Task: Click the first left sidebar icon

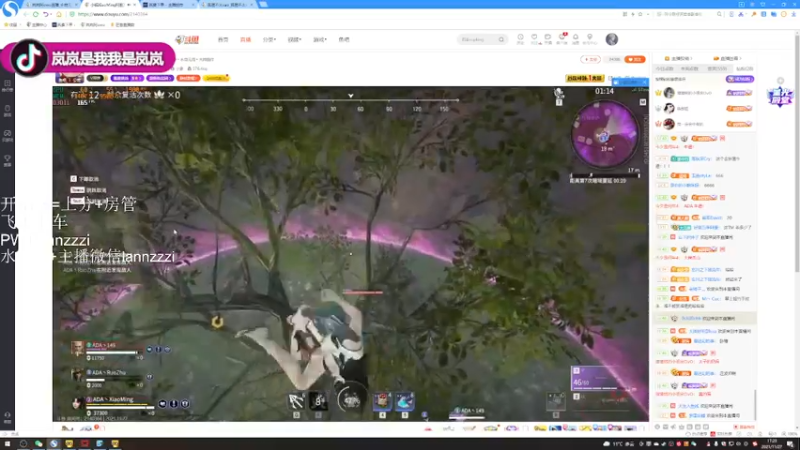Action: [x=7, y=85]
